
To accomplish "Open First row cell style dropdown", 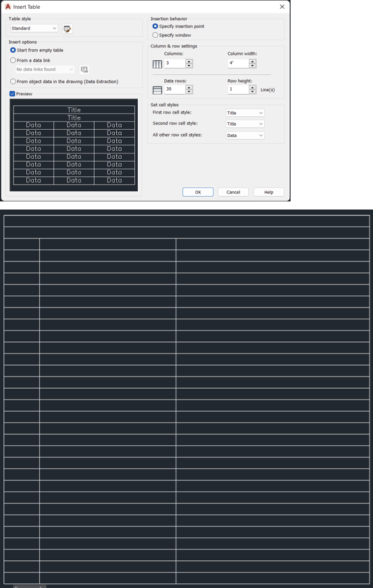I will click(245, 113).
